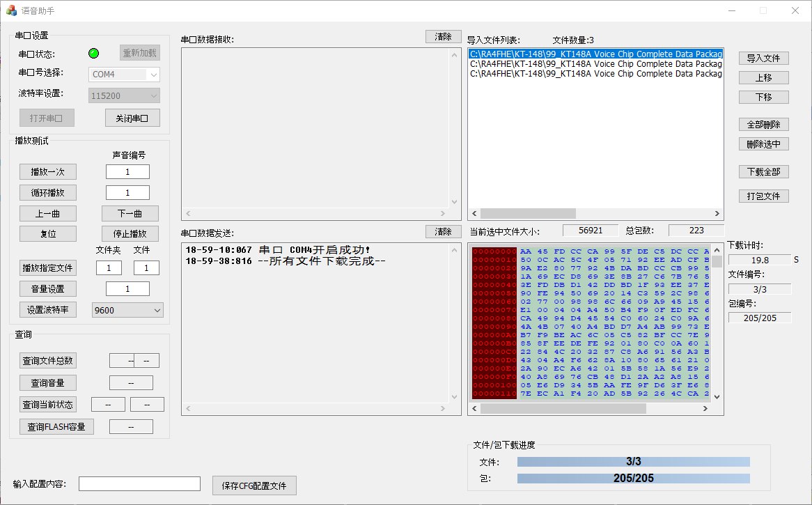
Task: Click the 下载全部 button
Action: (764, 171)
